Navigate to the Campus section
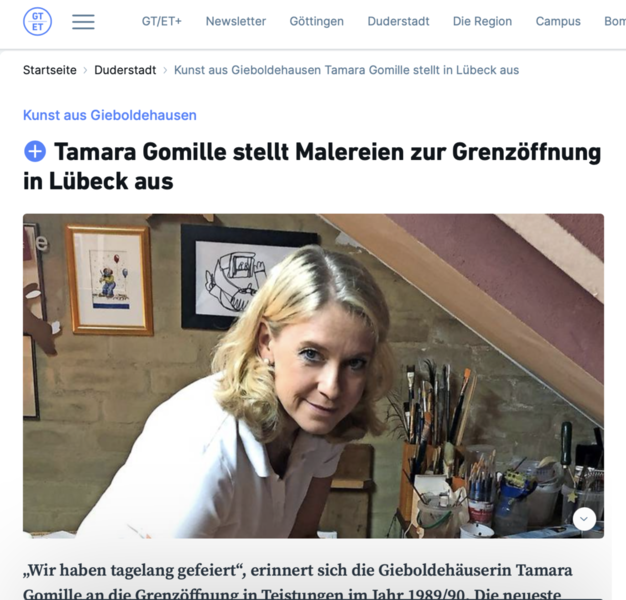Viewport: 626px width, 600px height. [x=558, y=21]
